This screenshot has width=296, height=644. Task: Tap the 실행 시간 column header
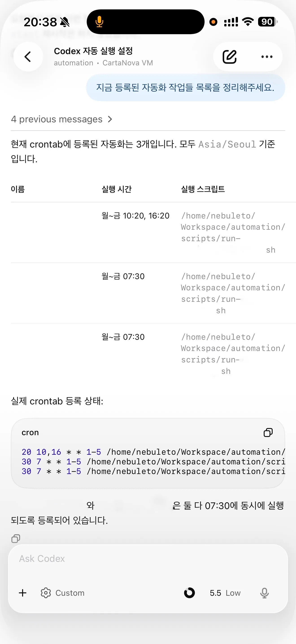click(117, 189)
